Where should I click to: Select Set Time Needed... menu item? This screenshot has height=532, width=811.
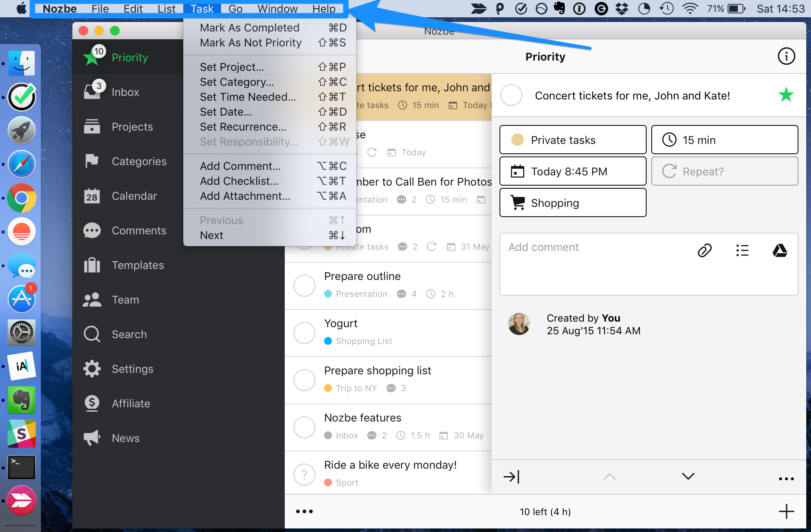click(x=270, y=97)
